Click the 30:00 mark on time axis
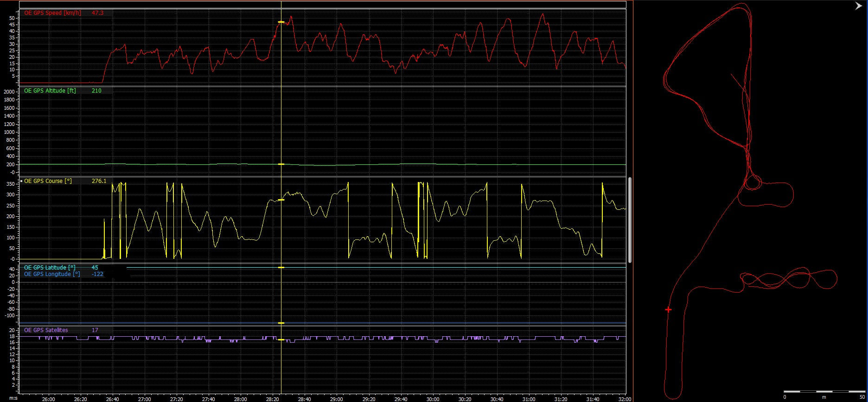The image size is (868, 402). pos(433,399)
